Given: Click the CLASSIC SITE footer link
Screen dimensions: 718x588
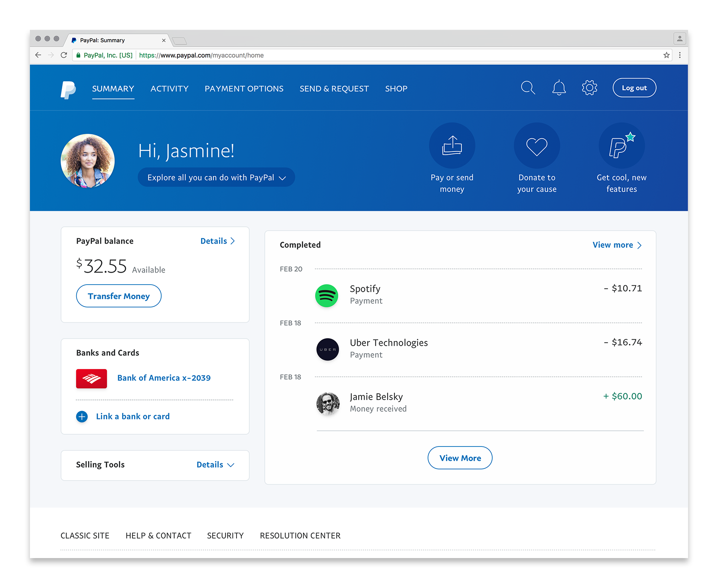Looking at the screenshot, I should 85,536.
